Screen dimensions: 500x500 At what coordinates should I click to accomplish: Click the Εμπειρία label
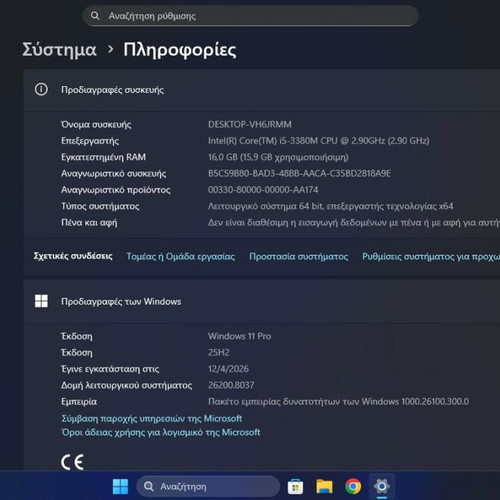tap(79, 401)
